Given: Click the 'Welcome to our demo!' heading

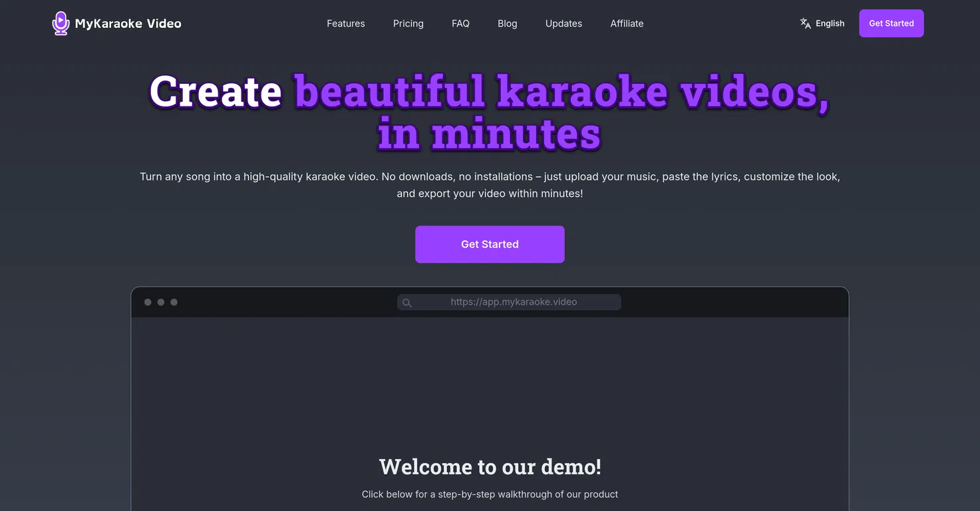Looking at the screenshot, I should pos(490,466).
